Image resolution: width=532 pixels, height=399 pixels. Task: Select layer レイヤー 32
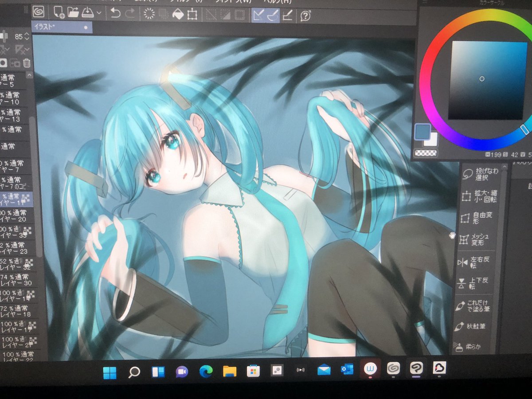point(18,265)
